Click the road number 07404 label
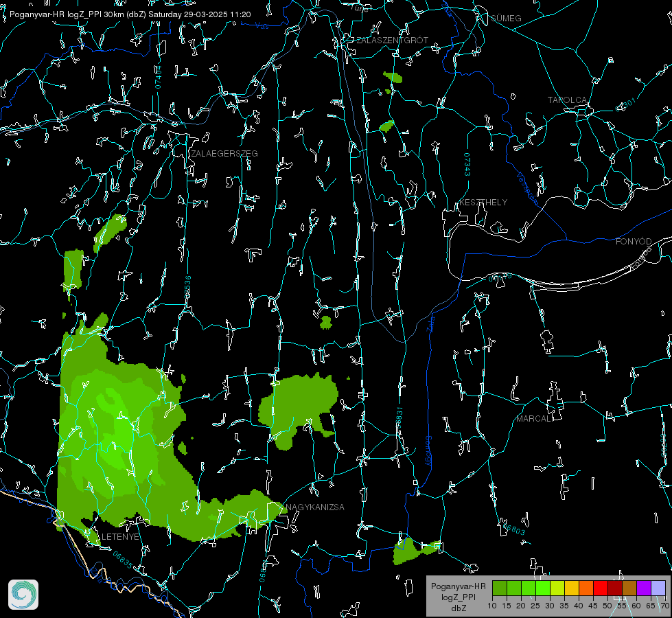 pos(158,77)
